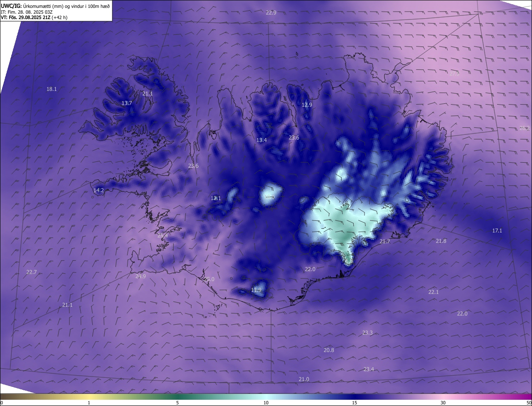Select the 22.1 value label

(433, 292)
